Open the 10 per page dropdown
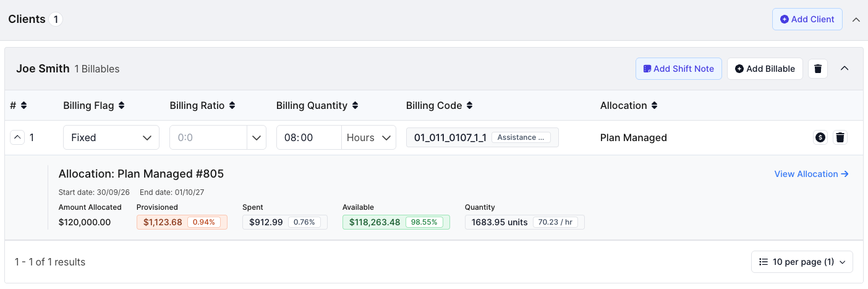The height and width of the screenshot is (289, 868). click(802, 262)
